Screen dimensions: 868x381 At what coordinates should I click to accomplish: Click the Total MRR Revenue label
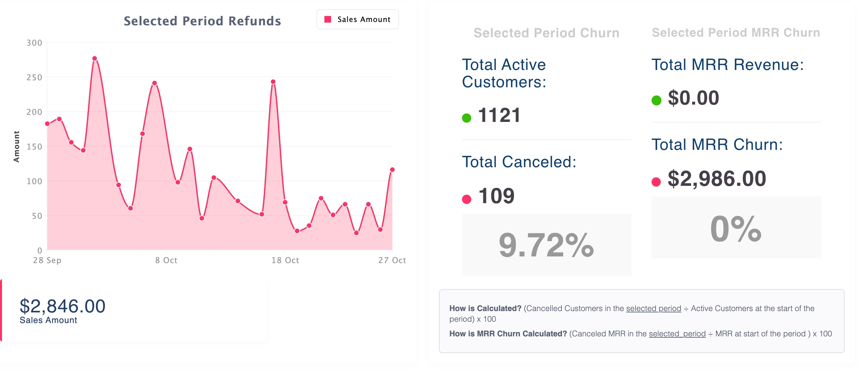[x=727, y=65]
